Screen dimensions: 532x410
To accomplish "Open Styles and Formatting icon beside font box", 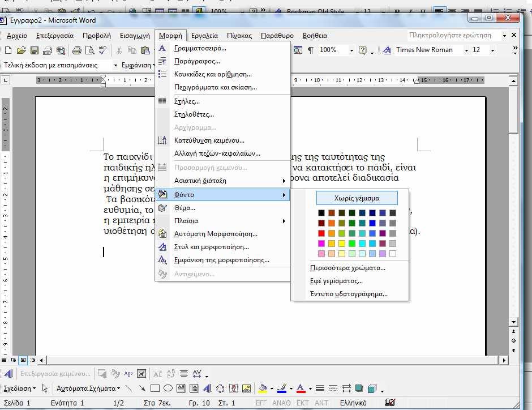I will click(387, 50).
